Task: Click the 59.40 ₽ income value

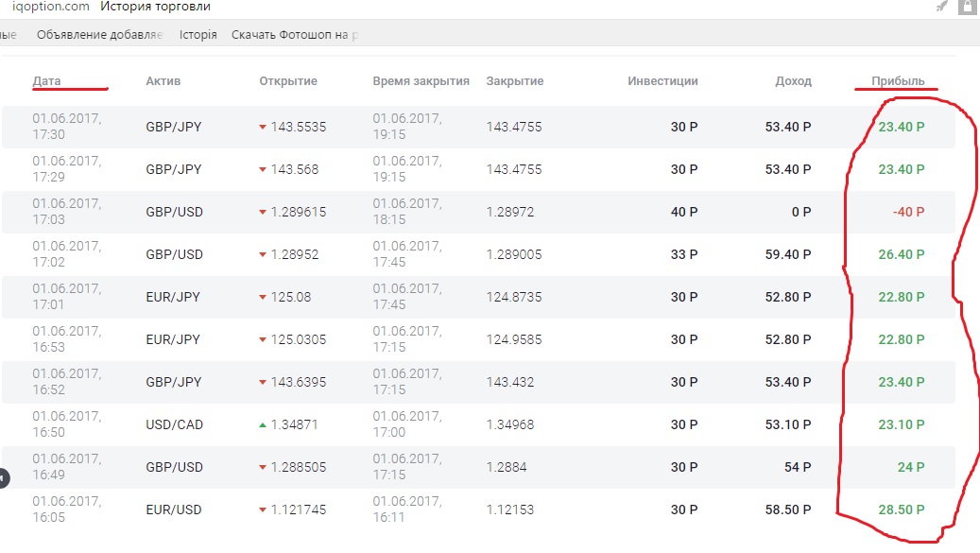Action: click(788, 254)
